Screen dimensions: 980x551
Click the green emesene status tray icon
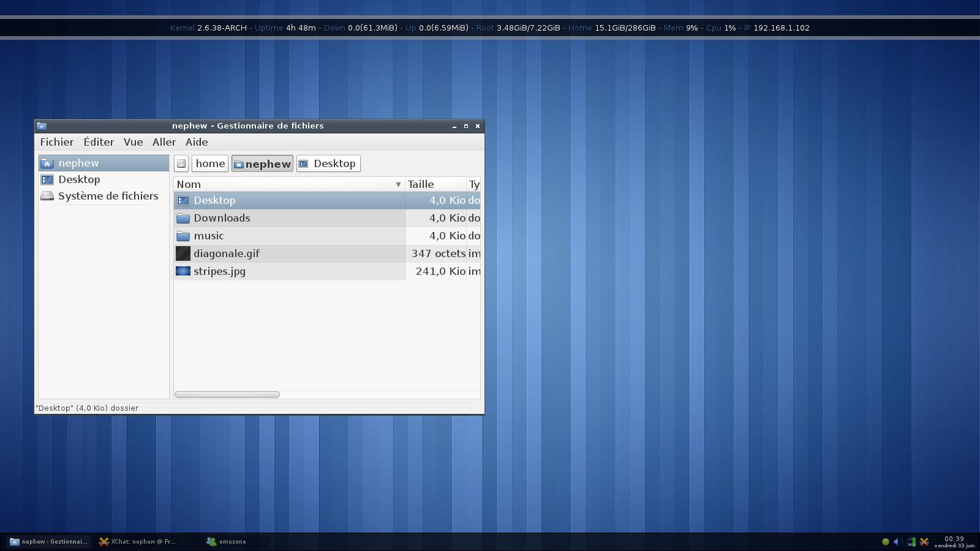tap(885, 542)
